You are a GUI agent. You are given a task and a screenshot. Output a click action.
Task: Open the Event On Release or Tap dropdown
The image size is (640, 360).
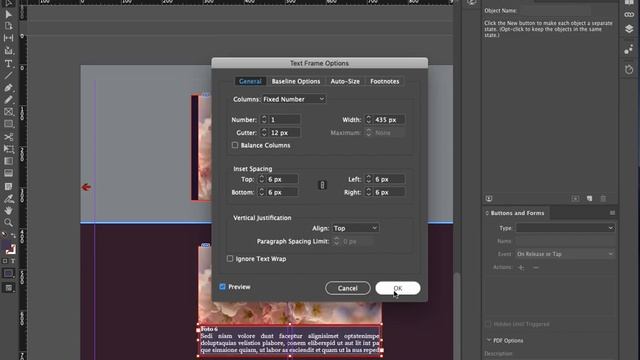565,254
